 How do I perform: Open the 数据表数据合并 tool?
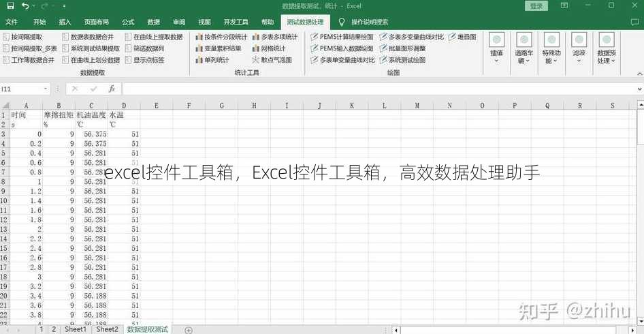pos(88,37)
